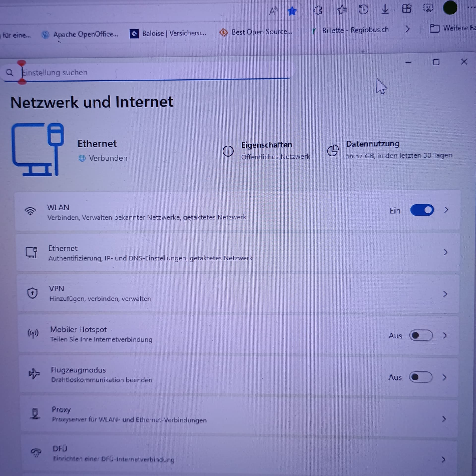Screen dimensions: 476x476
Task: Expand the VPN settings row chevron
Action: (x=445, y=294)
